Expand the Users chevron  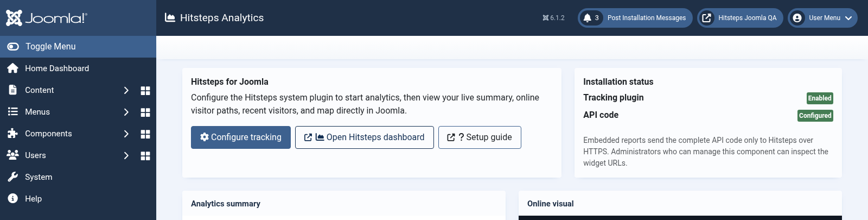coord(126,155)
